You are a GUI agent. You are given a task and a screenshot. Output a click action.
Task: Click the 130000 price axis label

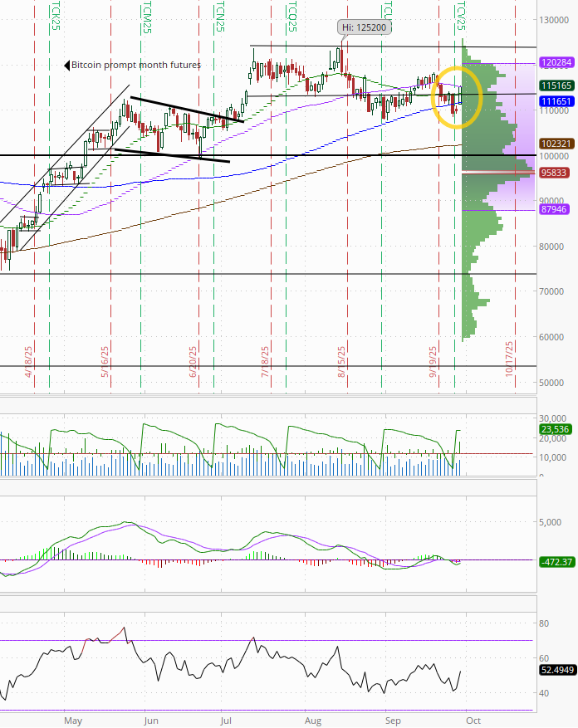554,20
